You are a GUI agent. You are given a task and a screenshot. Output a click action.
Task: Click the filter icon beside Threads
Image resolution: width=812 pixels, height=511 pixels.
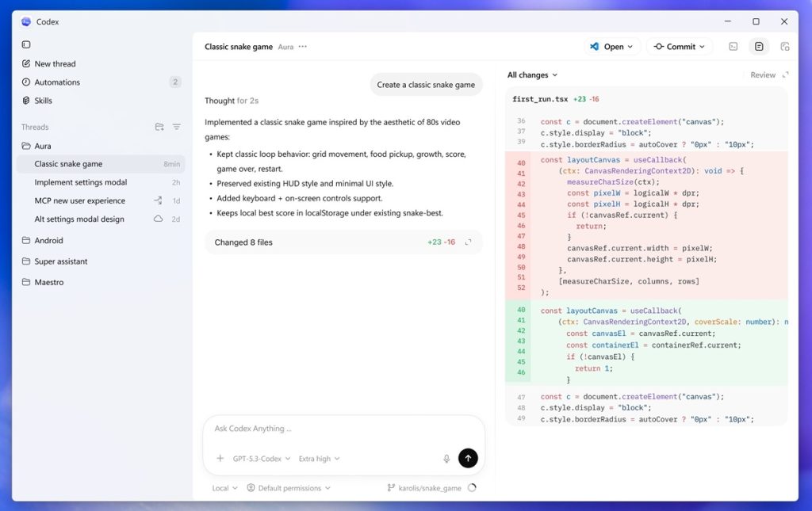point(177,127)
